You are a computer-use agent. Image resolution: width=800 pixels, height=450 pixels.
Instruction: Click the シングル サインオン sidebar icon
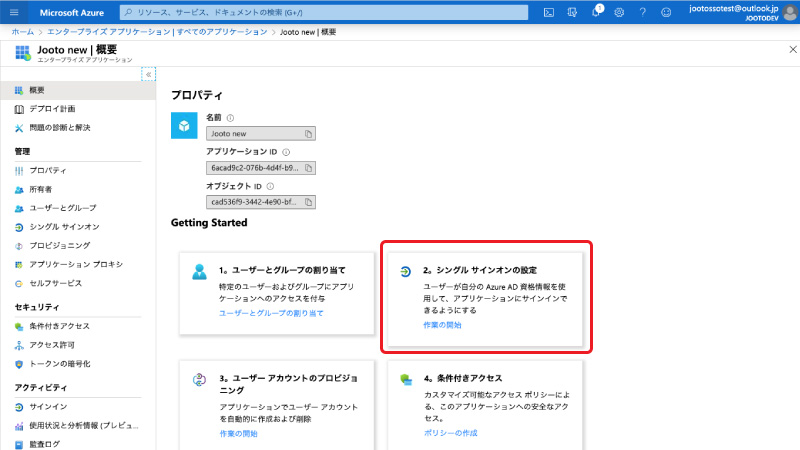[19, 227]
